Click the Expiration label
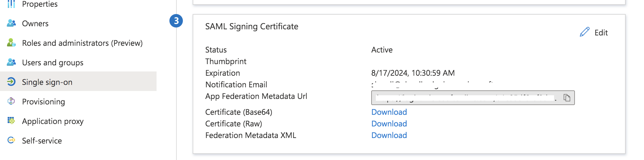Image resolution: width=644 pixels, height=160 pixels. click(223, 73)
